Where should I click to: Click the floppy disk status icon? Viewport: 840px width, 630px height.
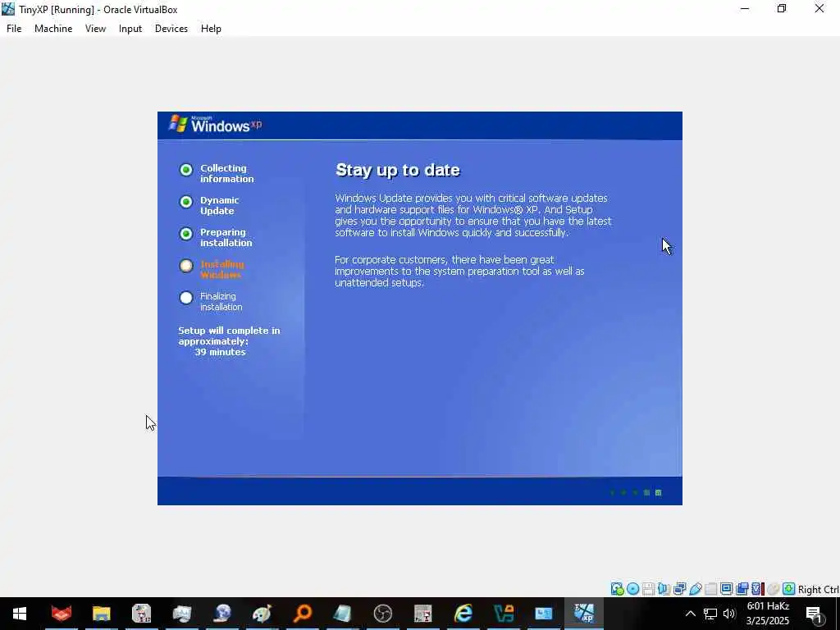click(x=648, y=589)
